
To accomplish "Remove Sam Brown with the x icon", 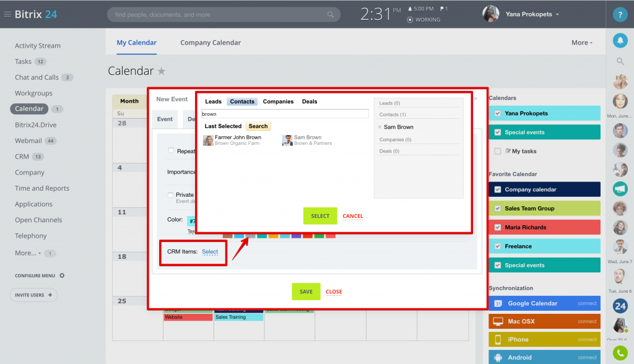I will (x=380, y=127).
